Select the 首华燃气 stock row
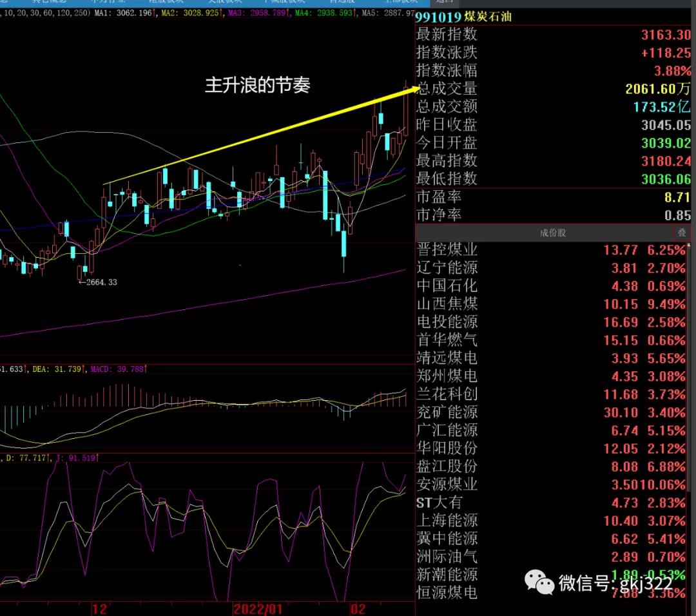Screen dimensions: 696x616 (x=551, y=340)
